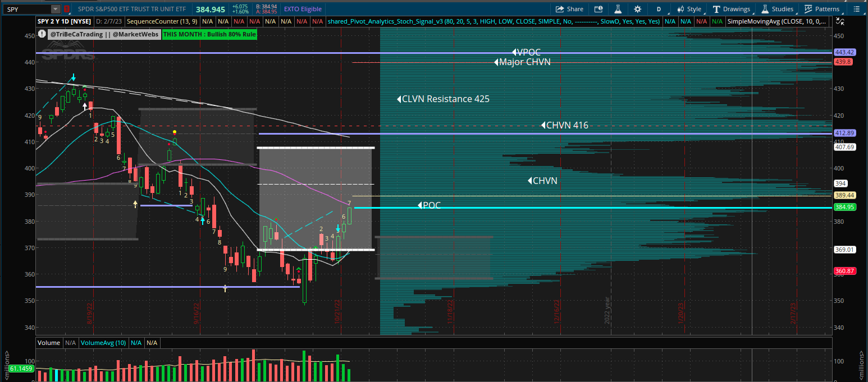Screen dimensions: 868x382
Task: Click the Major CHVN annotation
Action: (x=522, y=62)
